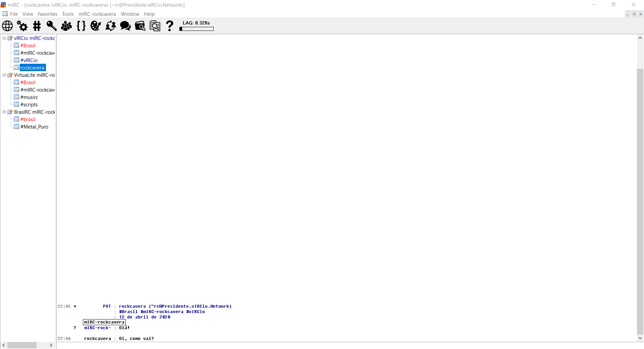Click right arrow of sidebar horizontal scrollbar
Viewport: 644px width, 349px height.
[x=51, y=345]
